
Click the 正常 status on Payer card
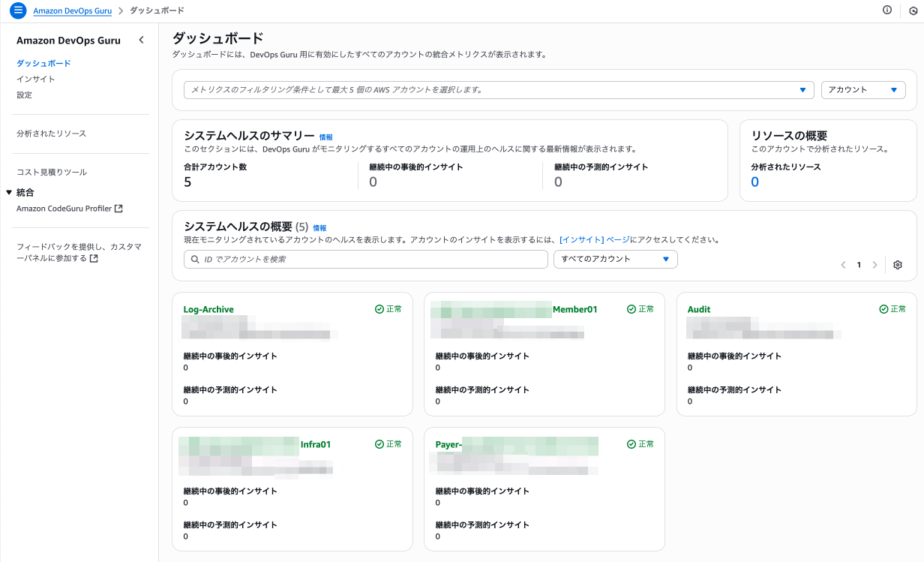pyautogui.click(x=640, y=444)
